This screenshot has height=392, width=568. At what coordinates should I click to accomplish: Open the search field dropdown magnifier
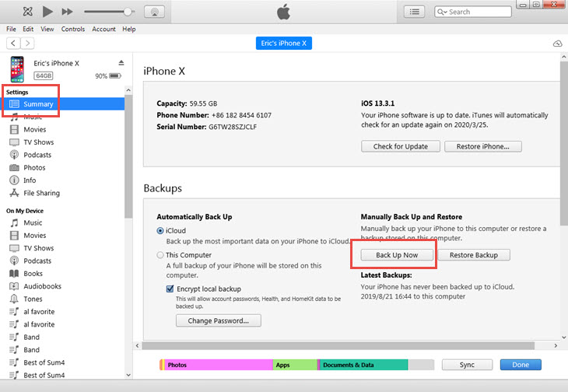click(442, 12)
